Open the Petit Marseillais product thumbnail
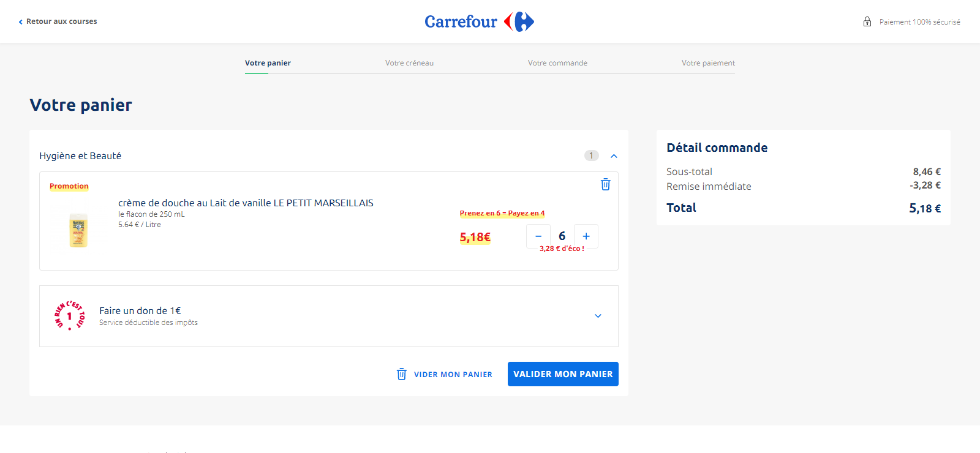The height and width of the screenshot is (453, 980). click(x=78, y=230)
